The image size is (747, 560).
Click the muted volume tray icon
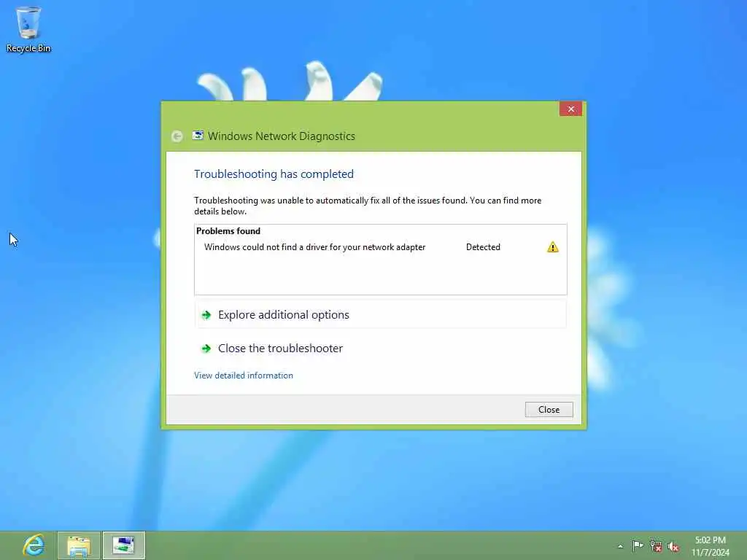pos(673,547)
